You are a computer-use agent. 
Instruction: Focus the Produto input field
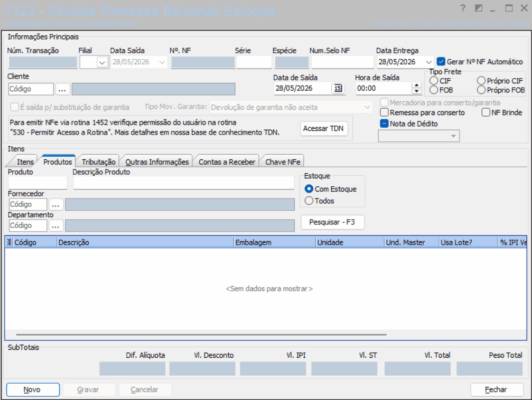38,183
